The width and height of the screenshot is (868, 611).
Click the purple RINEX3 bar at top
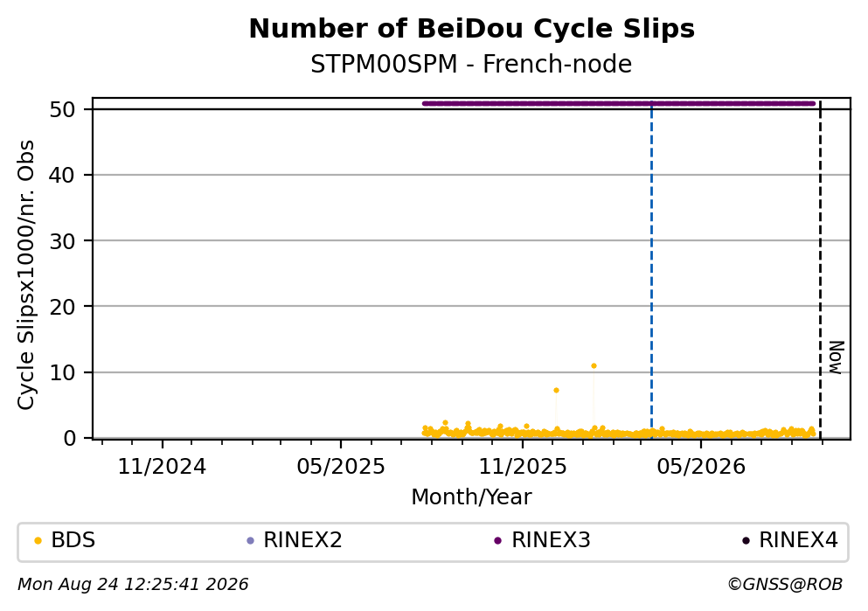pos(618,103)
